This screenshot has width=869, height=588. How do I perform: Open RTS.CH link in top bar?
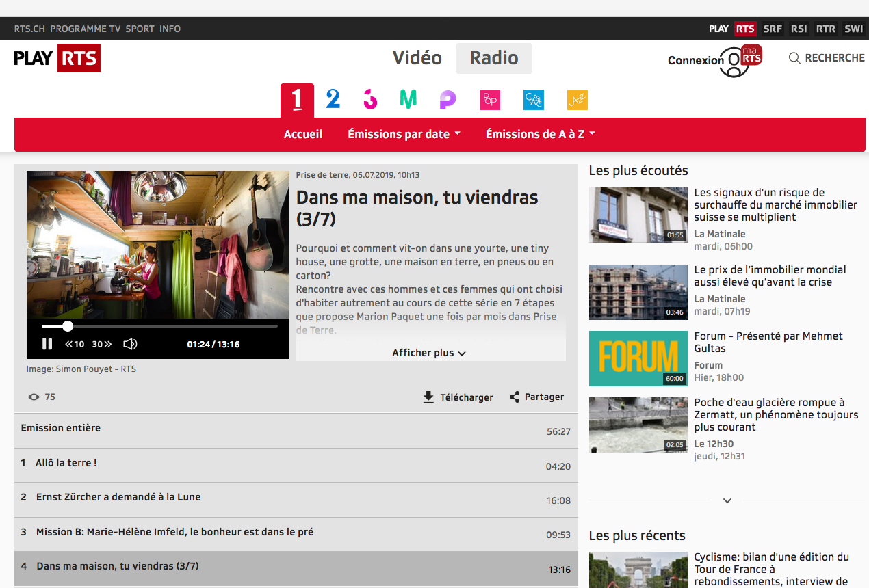[29, 29]
